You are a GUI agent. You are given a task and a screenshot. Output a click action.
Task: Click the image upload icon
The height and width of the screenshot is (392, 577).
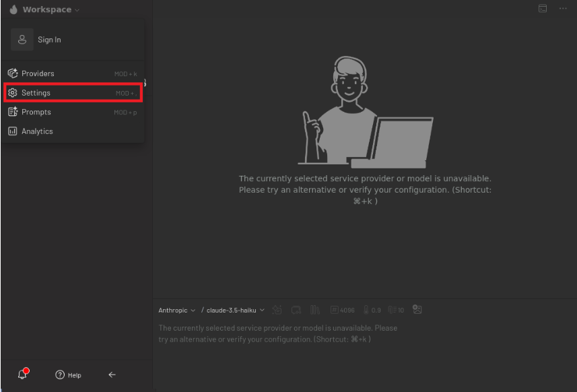[x=417, y=310]
